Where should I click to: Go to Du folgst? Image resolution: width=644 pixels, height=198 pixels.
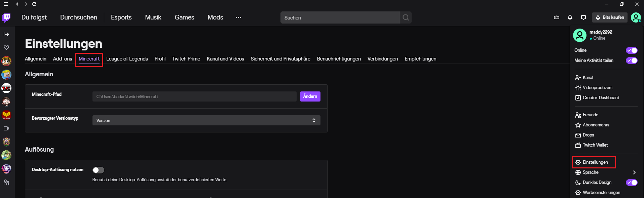34,17
